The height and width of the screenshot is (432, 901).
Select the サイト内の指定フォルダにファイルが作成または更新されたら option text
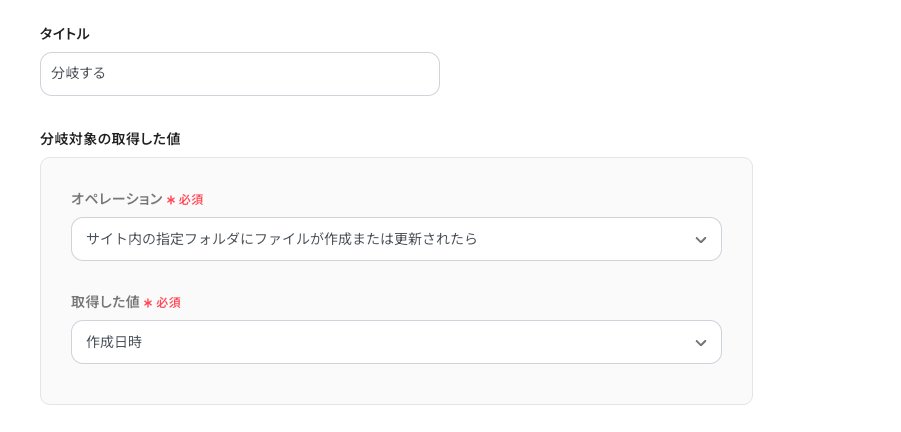click(x=282, y=239)
